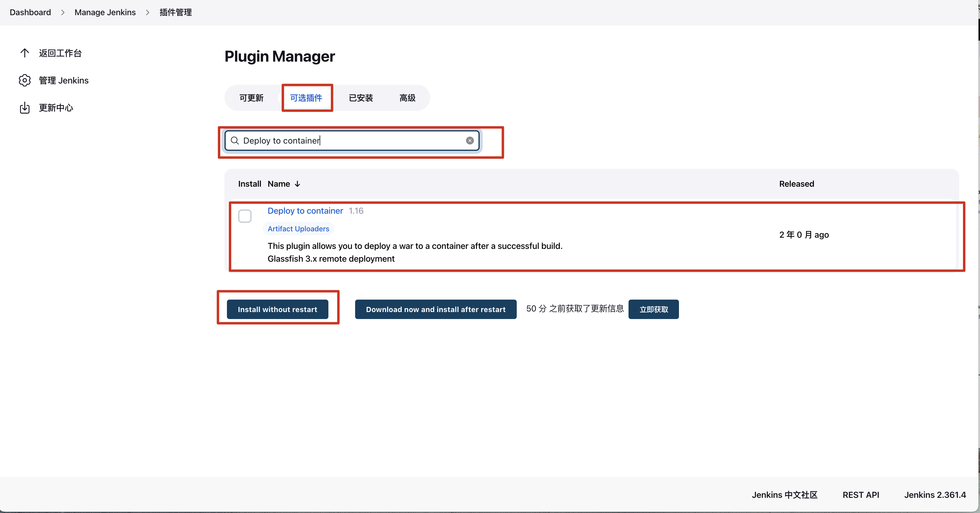Click the up-arrow icon beside 返回工作台
The width and height of the screenshot is (980, 513).
click(25, 53)
